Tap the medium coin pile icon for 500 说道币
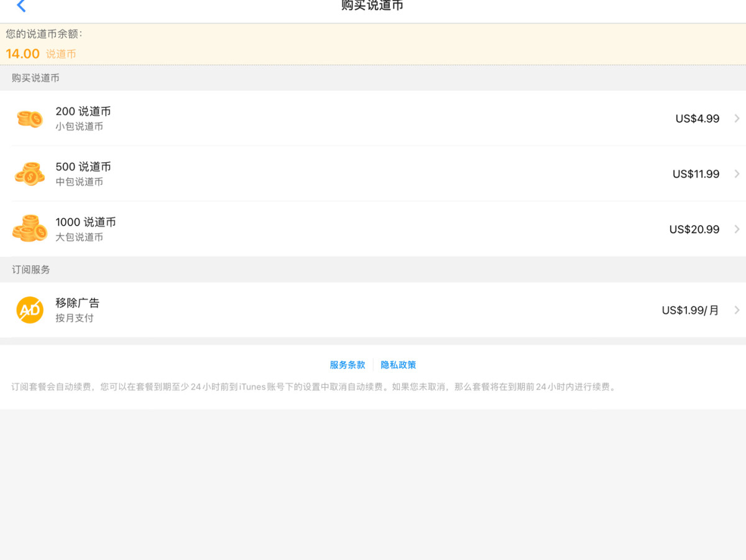Viewport: 746px width, 560px height. [30, 174]
